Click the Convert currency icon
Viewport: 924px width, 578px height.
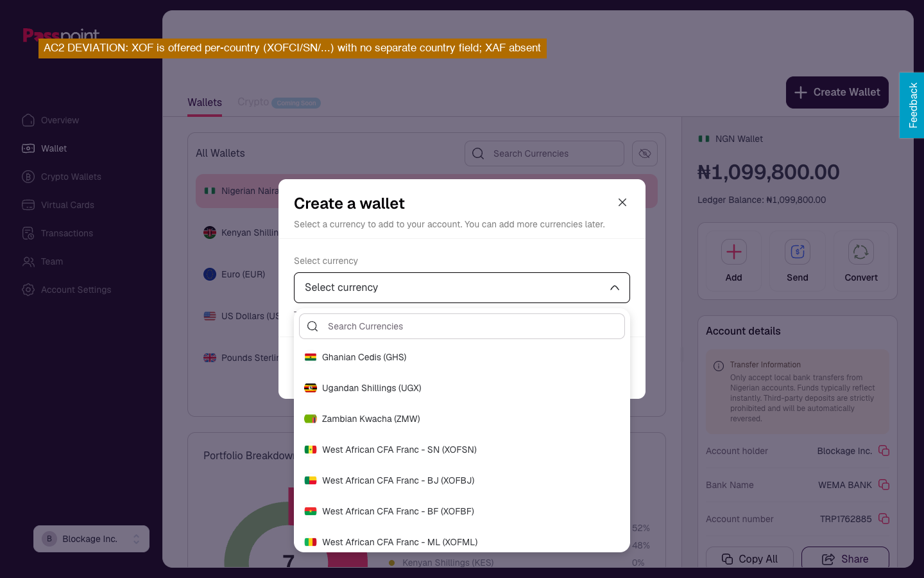(861, 252)
